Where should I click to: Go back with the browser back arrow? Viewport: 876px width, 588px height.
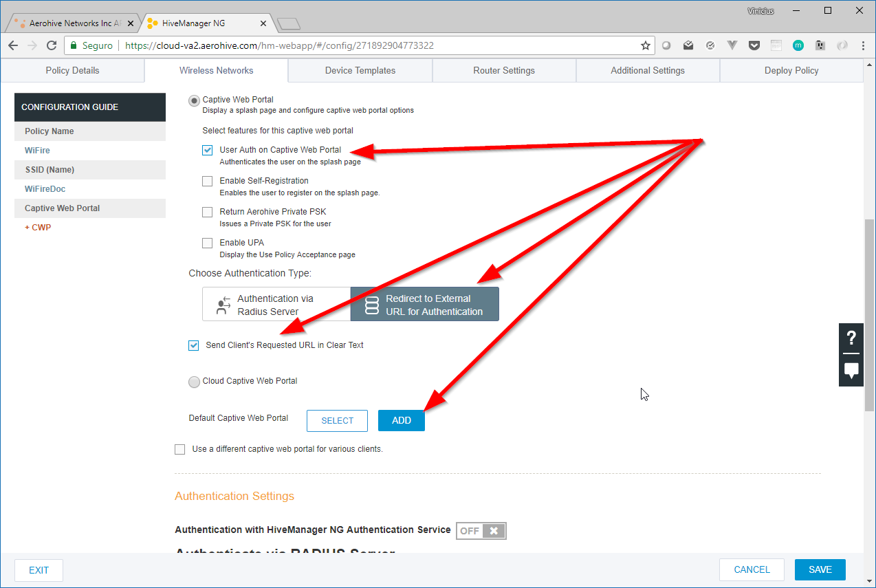[x=12, y=45]
